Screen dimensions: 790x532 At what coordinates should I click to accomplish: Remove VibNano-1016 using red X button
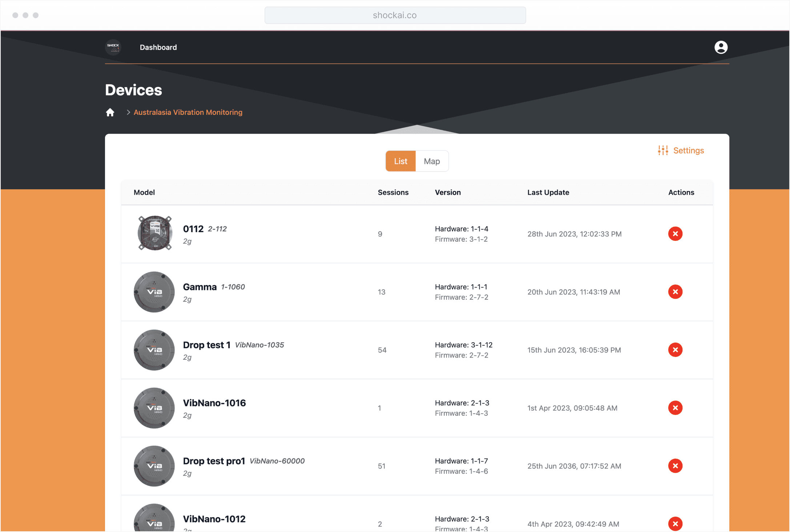[675, 408]
